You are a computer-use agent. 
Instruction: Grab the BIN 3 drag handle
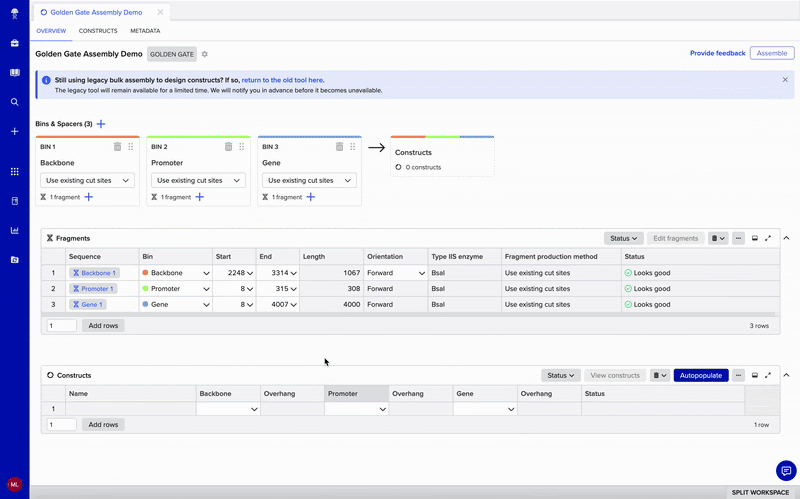(x=352, y=147)
